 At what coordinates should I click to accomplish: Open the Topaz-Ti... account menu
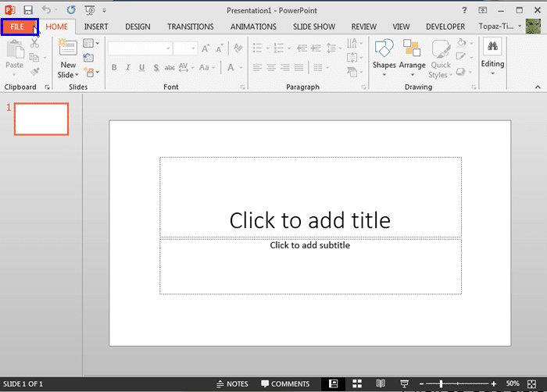(500, 27)
